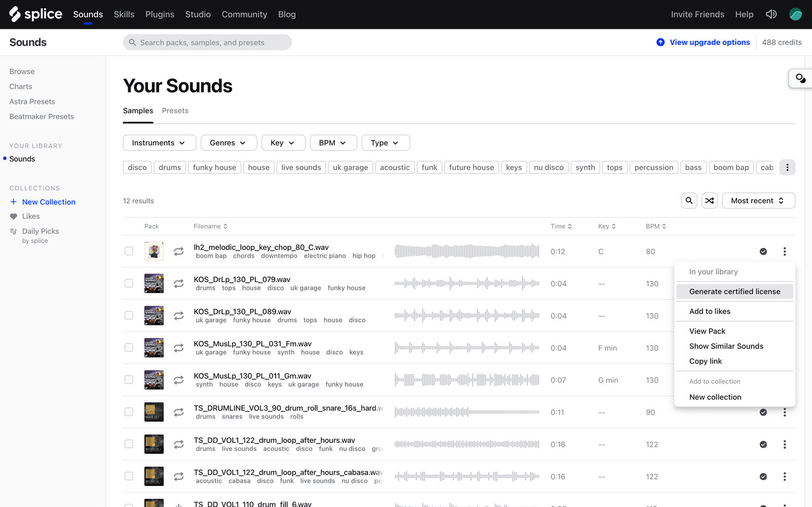The image size is (812, 507).
Task: Choose Generate certified license from the menu
Action: 734,291
